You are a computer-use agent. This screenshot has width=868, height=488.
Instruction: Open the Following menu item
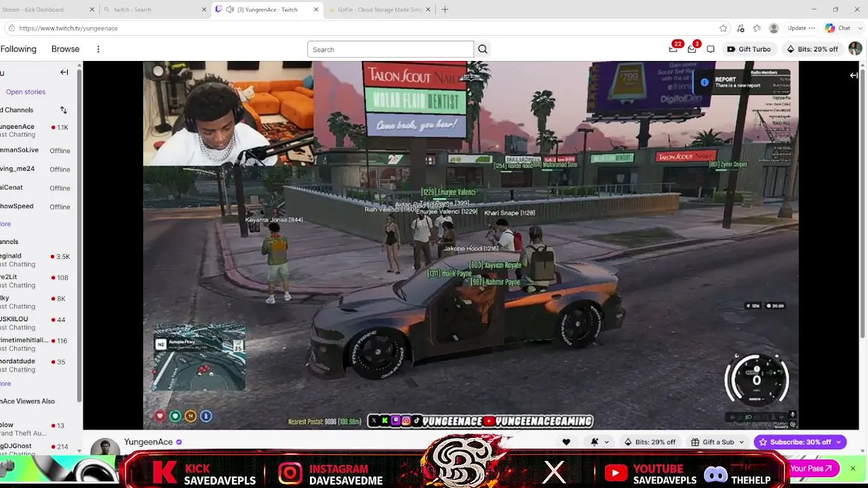pyautogui.click(x=18, y=49)
